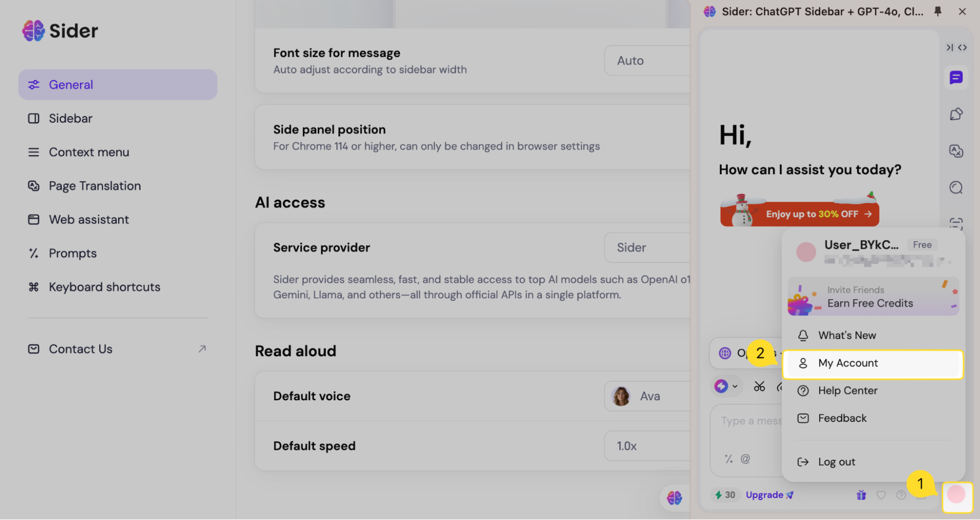Click the prompts slash icon in message box
Viewport: 980px width, 520px height.
point(729,459)
